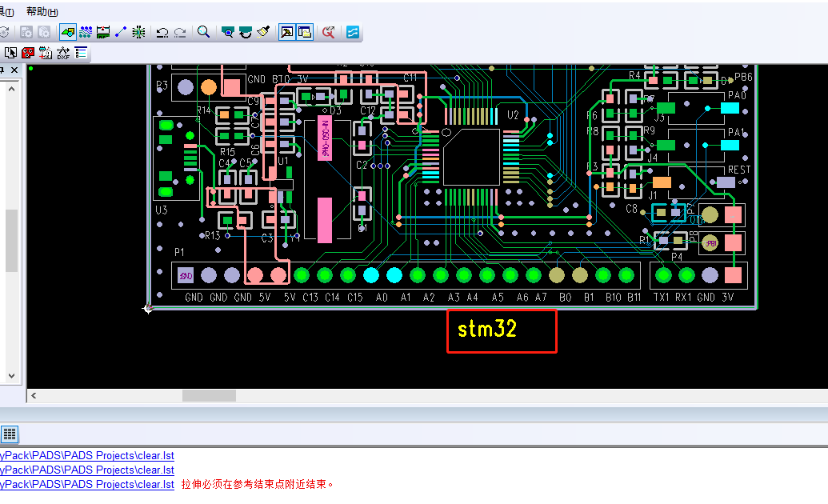Select the Zoom magnifier tool
The height and width of the screenshot is (504, 828).
click(x=204, y=32)
